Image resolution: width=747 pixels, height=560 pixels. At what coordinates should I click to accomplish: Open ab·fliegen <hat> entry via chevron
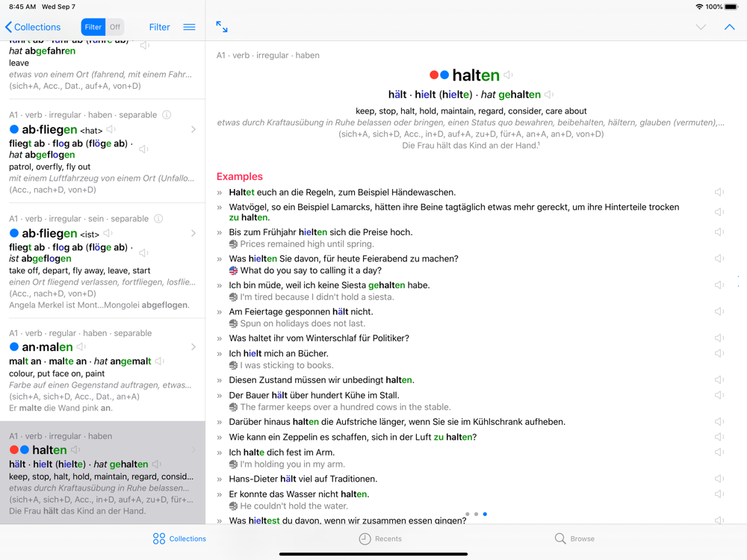point(193,129)
